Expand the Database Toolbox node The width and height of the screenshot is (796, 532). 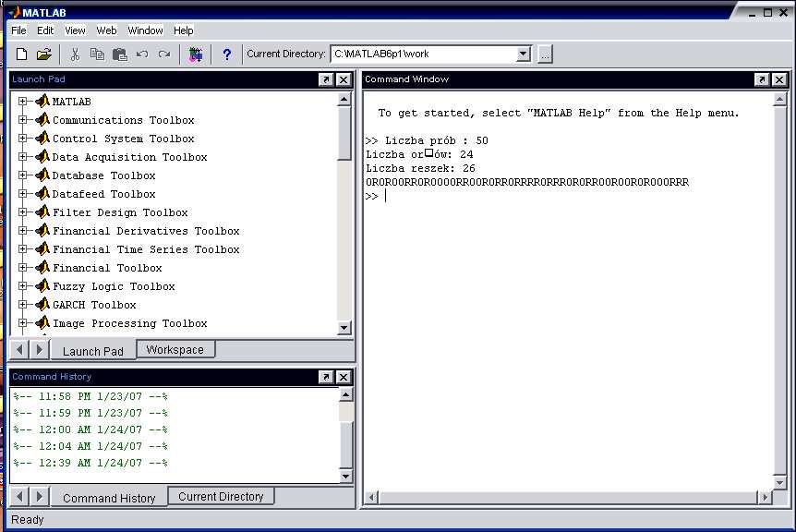[22, 175]
